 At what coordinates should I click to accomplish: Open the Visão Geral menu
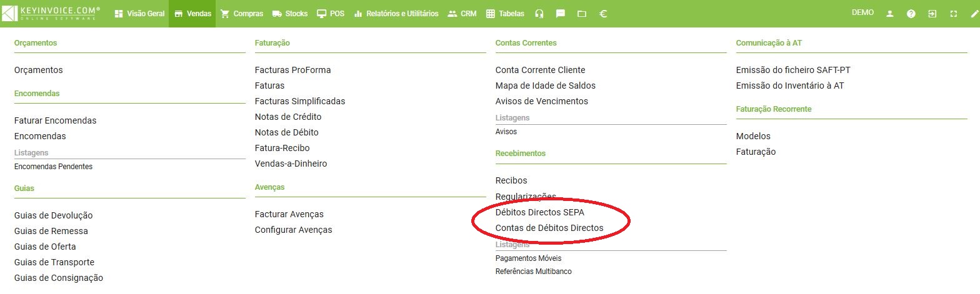tap(139, 14)
